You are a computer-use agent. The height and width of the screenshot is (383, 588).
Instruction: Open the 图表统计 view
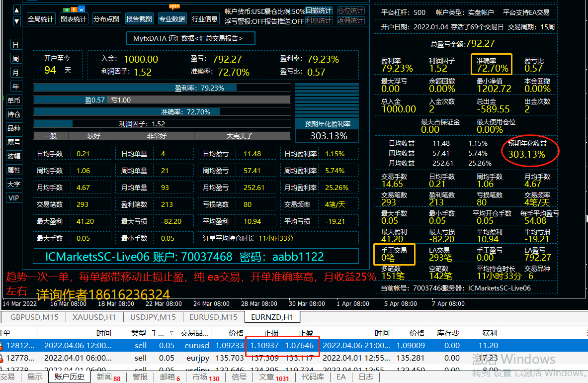(74, 19)
